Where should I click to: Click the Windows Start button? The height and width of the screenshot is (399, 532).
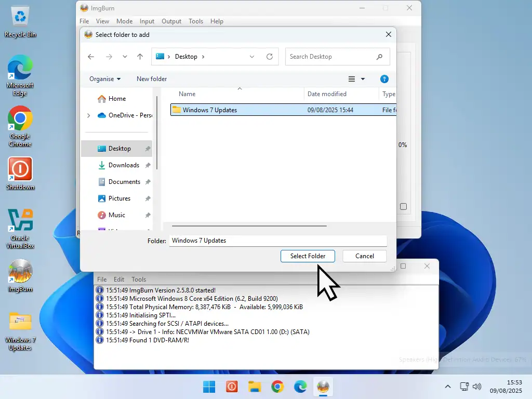point(209,387)
